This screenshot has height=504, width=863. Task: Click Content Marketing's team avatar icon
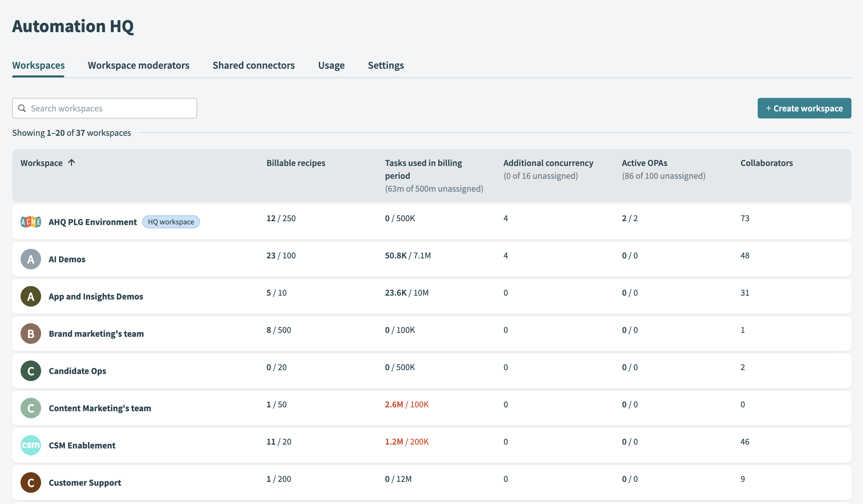(x=31, y=408)
